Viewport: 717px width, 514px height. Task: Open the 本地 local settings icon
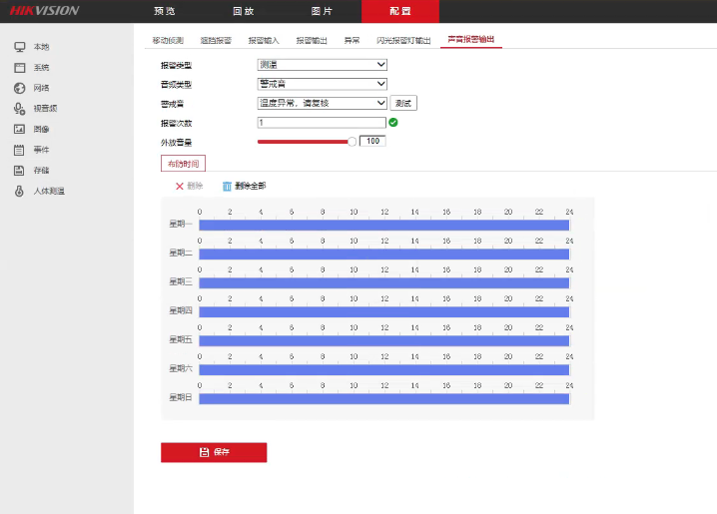click(19, 47)
